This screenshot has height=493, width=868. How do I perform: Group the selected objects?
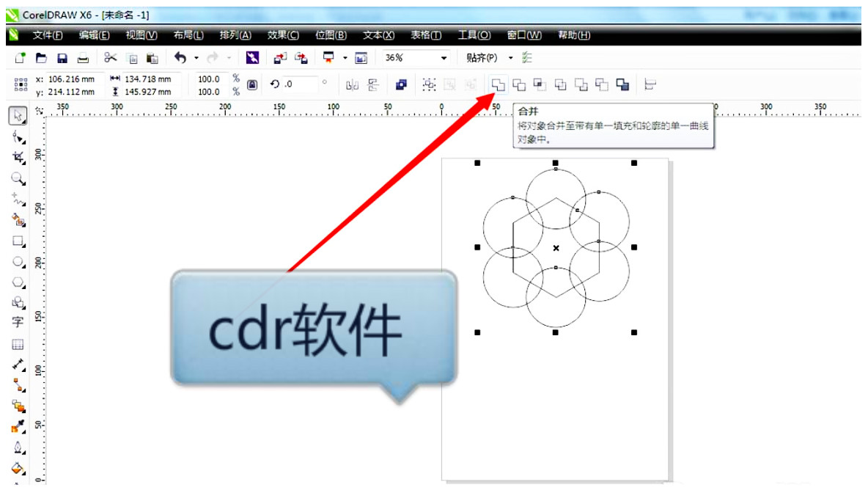point(429,85)
